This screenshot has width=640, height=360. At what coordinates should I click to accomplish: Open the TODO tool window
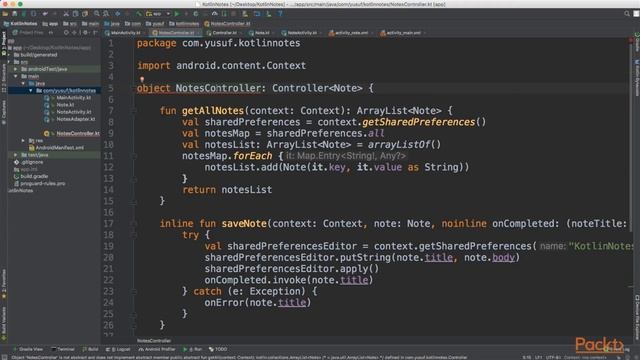[x=218, y=349]
